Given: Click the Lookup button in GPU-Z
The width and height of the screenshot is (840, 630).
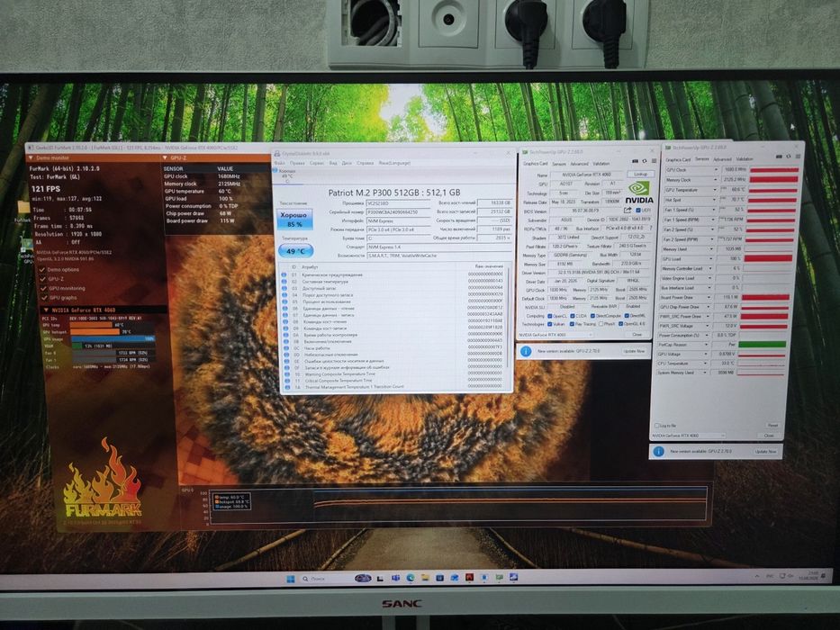Looking at the screenshot, I should 641,174.
